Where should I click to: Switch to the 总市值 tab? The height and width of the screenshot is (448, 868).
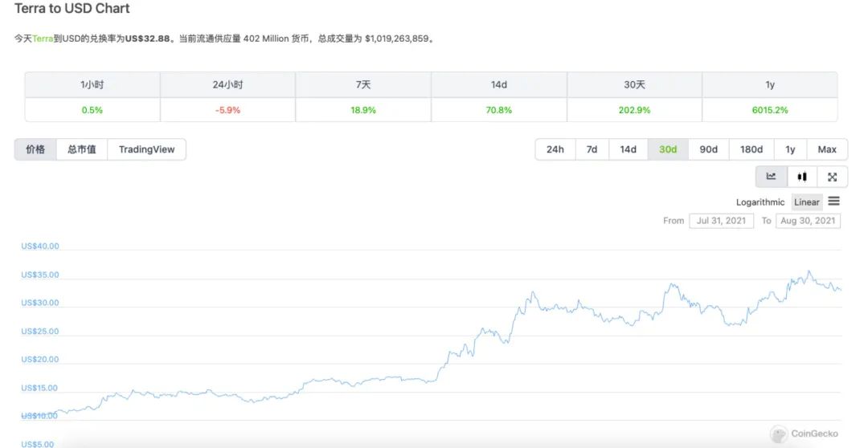pos(82,149)
